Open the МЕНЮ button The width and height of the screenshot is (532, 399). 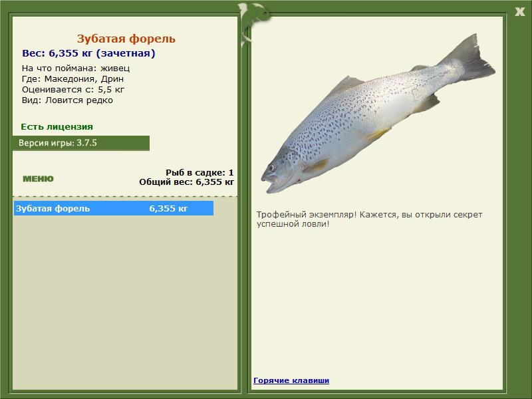[38, 179]
